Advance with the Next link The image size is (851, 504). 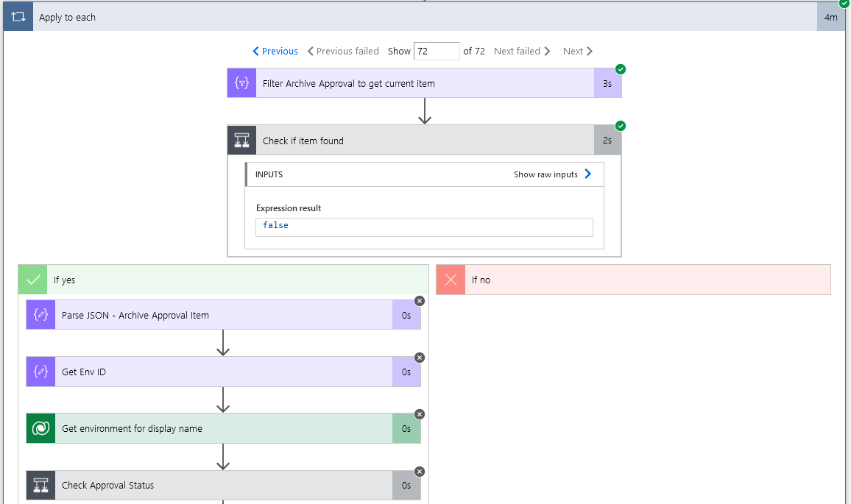tap(577, 51)
